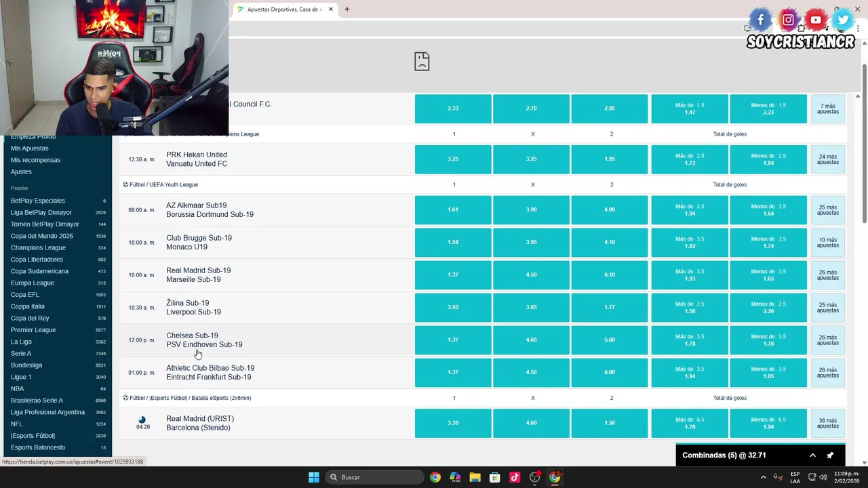The width and height of the screenshot is (868, 488).
Task: Switch to the active Chrome window with the profile badge
Action: pyautogui.click(x=555, y=477)
